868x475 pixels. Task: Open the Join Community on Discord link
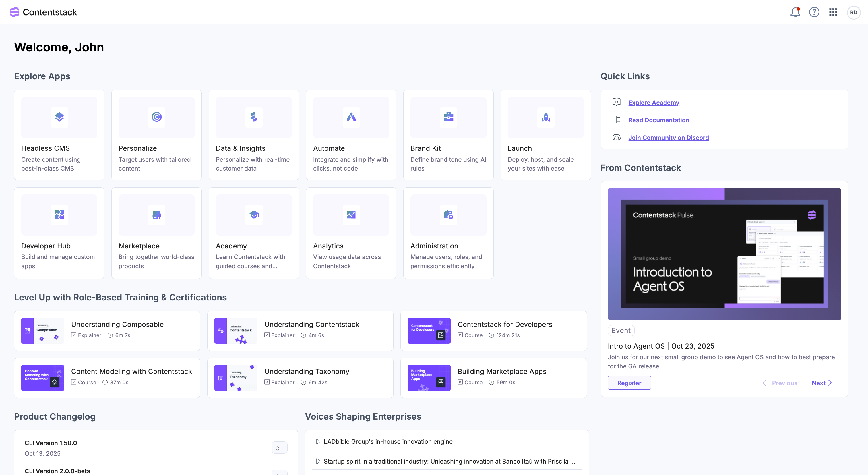[668, 138]
